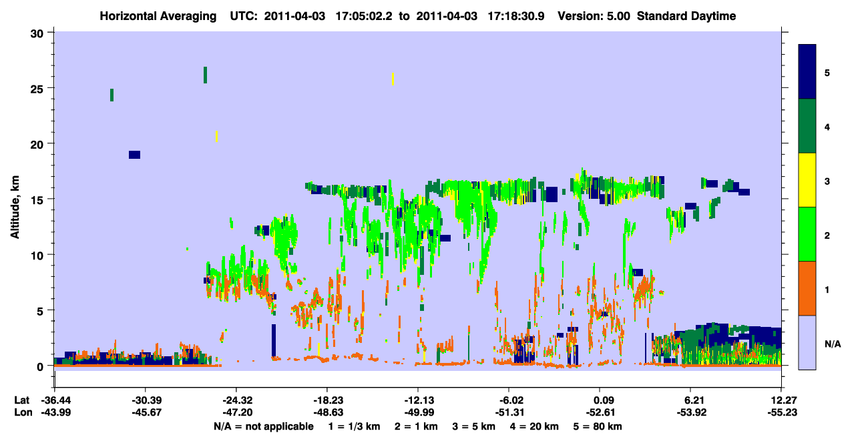Click latitude value '-6.02'
The height and width of the screenshot is (445, 868).
[x=509, y=400]
